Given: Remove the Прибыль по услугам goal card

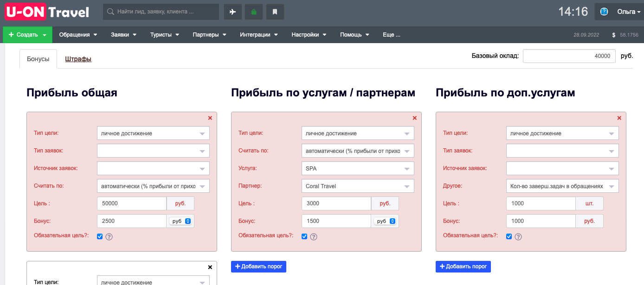Looking at the screenshot, I should [415, 118].
